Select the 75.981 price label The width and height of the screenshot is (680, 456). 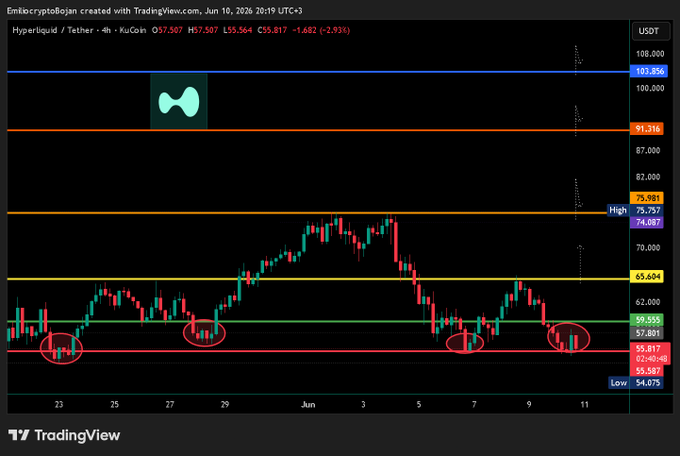click(647, 198)
